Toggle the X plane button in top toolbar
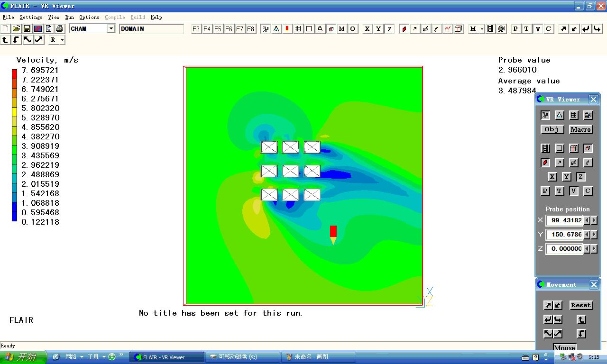 (368, 29)
